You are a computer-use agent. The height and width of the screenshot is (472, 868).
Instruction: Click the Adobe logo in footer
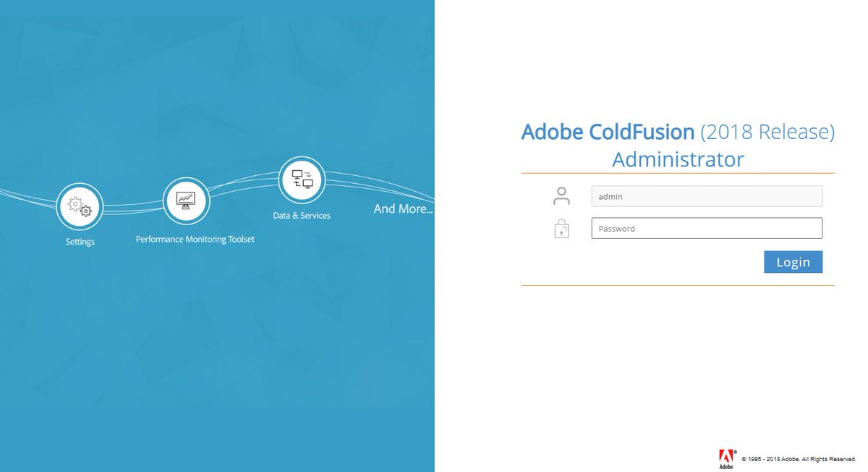pos(727,459)
